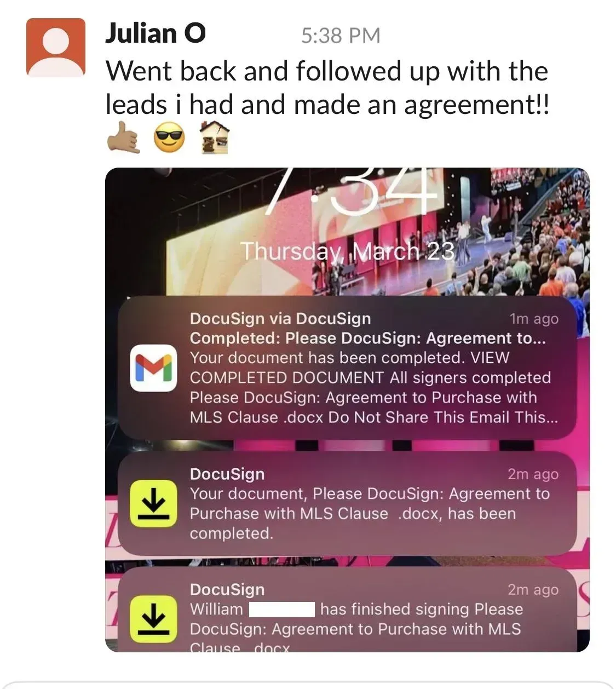Click the Gmail icon in the notification
This screenshot has height=689, width=616.
(153, 368)
